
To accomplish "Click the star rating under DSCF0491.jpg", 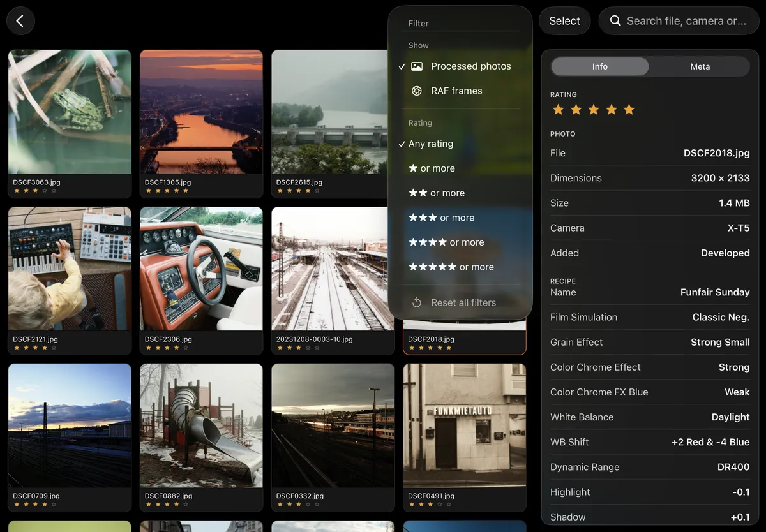I will 430,505.
